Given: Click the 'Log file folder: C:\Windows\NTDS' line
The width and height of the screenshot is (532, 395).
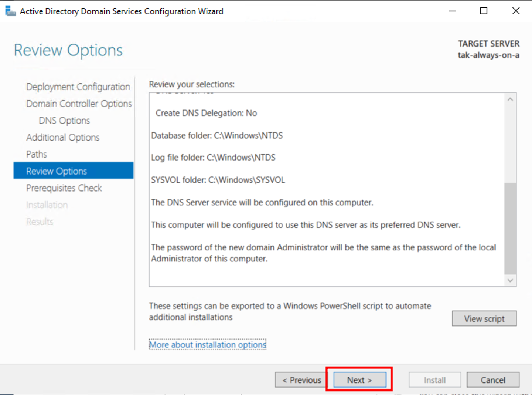Looking at the screenshot, I should [213, 158].
